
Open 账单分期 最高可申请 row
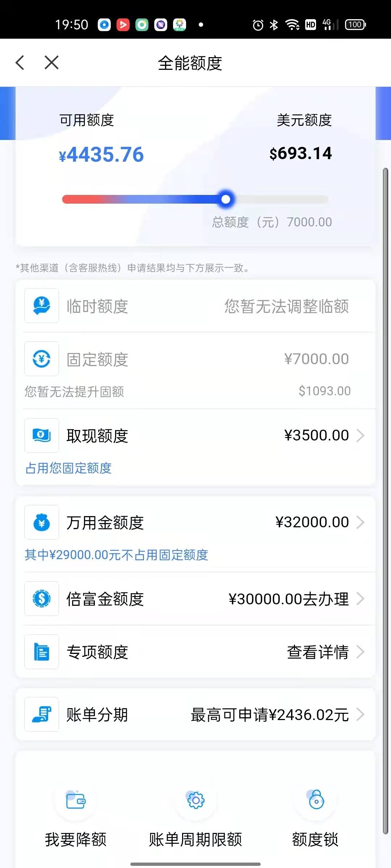[x=195, y=714]
